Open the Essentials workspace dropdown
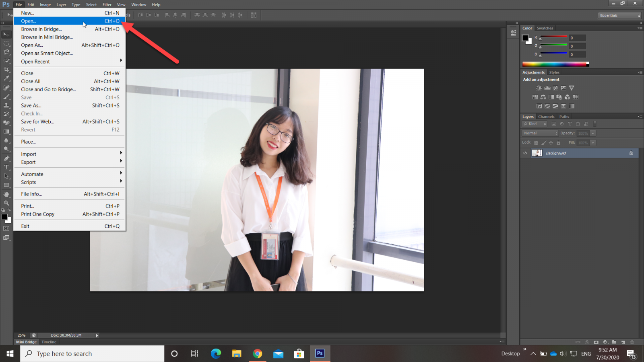Viewport: 644px width, 362px height. pos(619,16)
